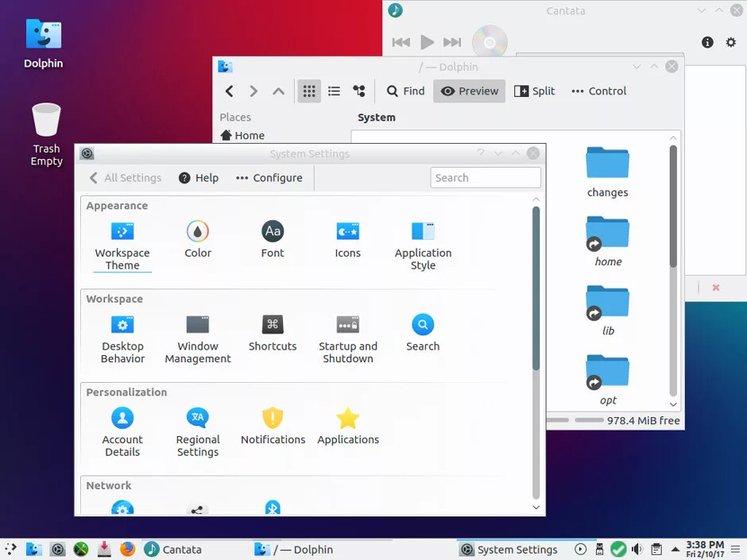Open Startup and Shutdown settings
The height and width of the screenshot is (560, 747).
click(347, 334)
